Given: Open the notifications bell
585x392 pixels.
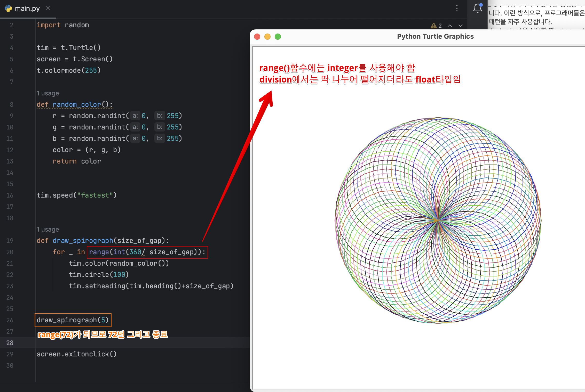Looking at the screenshot, I should [x=478, y=9].
